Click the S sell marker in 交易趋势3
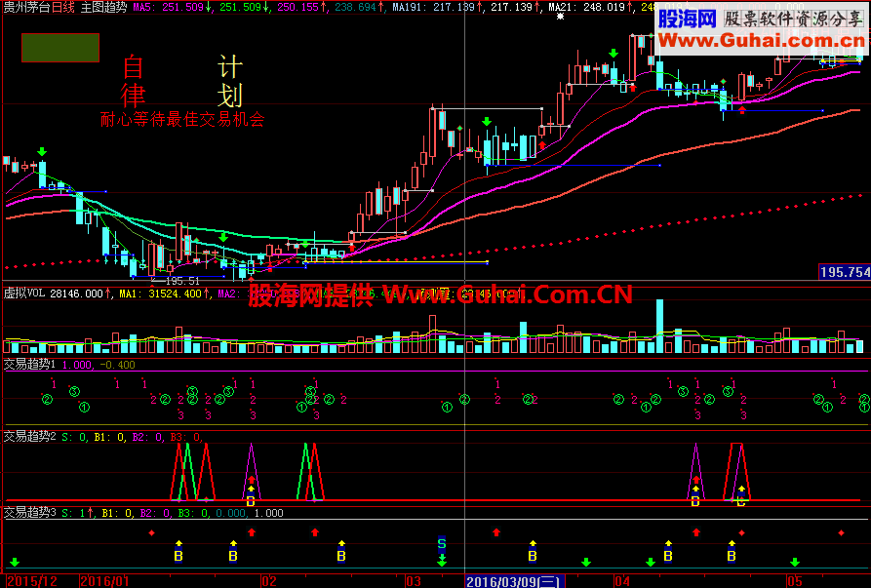Screen dimensions: 871x588 pos(442,543)
